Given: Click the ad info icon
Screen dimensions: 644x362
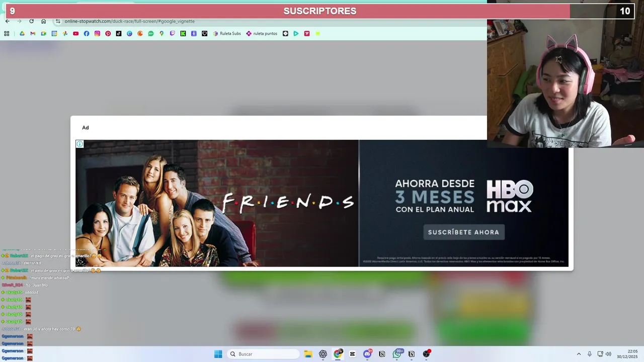Looking at the screenshot, I should tap(79, 144).
